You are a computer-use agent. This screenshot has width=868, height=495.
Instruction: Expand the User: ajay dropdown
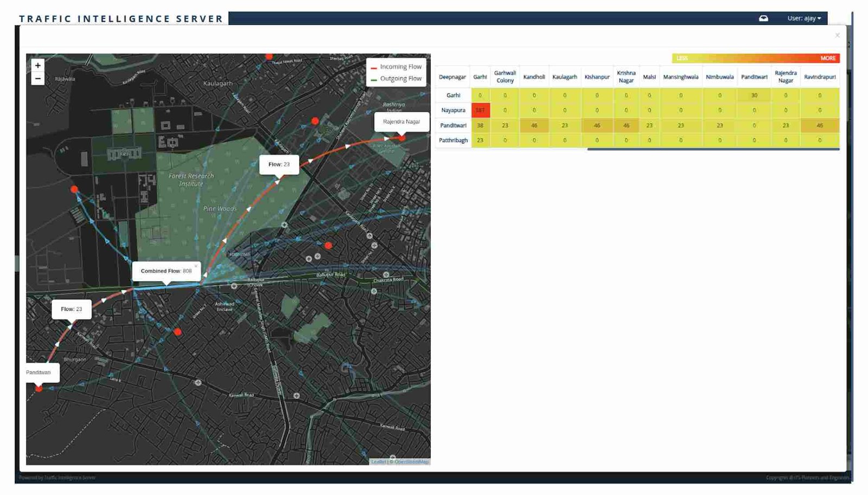(x=804, y=18)
